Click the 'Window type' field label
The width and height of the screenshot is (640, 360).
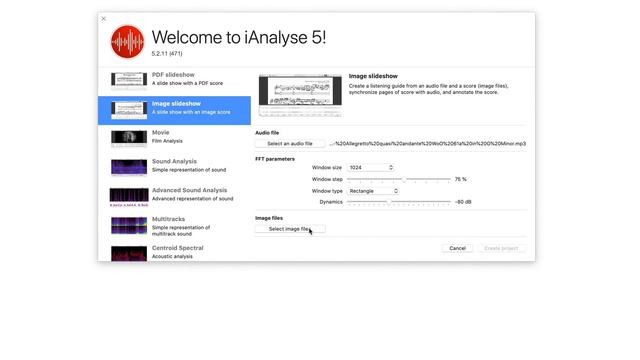pos(327,191)
